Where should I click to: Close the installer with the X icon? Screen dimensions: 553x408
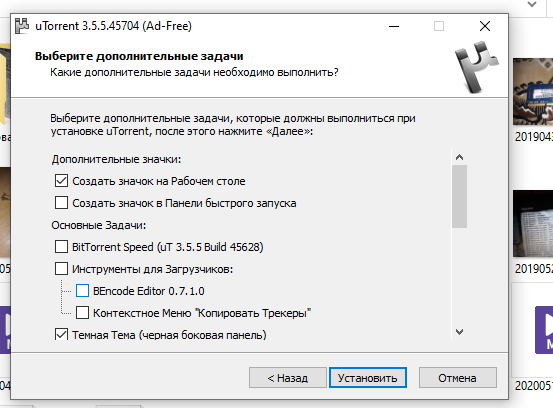485,26
